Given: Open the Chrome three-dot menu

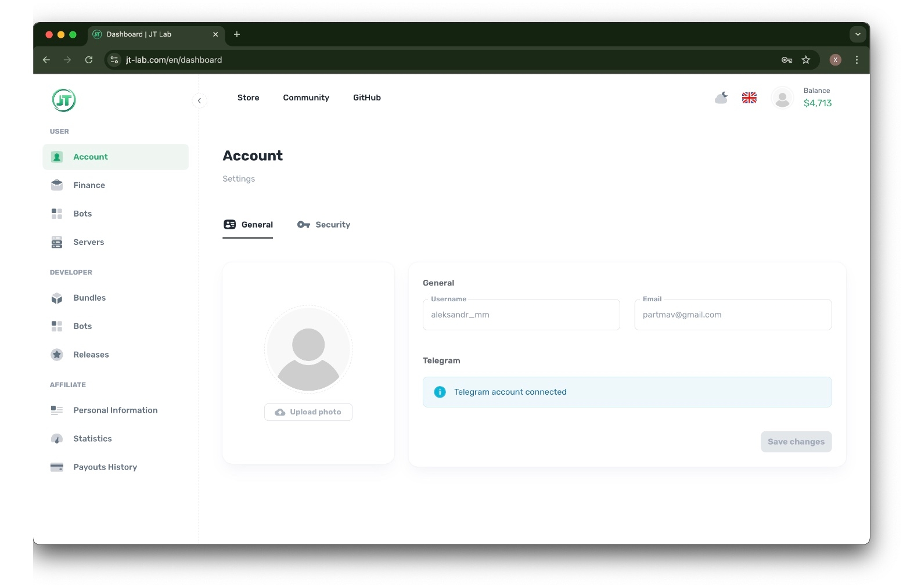Looking at the screenshot, I should click(857, 60).
